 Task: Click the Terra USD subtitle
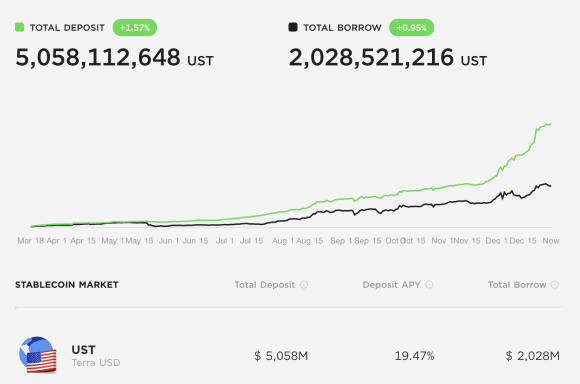point(96,363)
